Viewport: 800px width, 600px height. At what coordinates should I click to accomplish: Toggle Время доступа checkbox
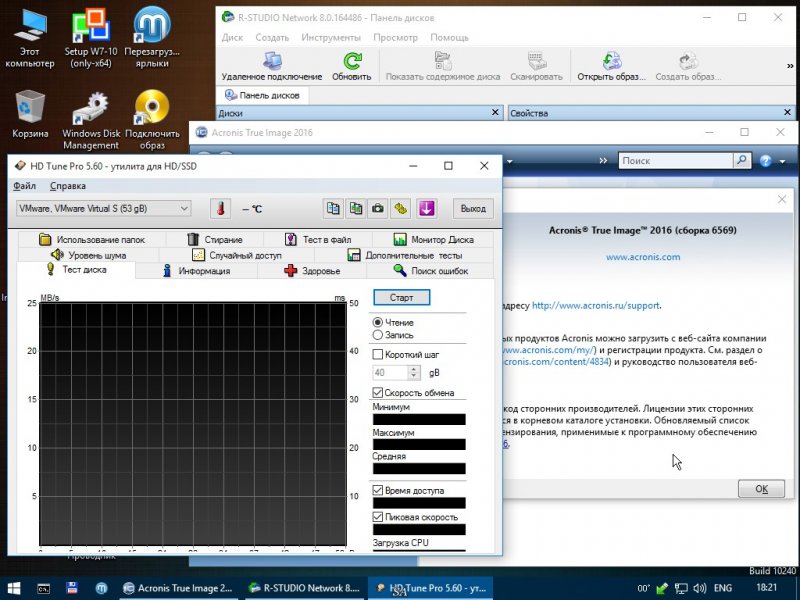378,490
